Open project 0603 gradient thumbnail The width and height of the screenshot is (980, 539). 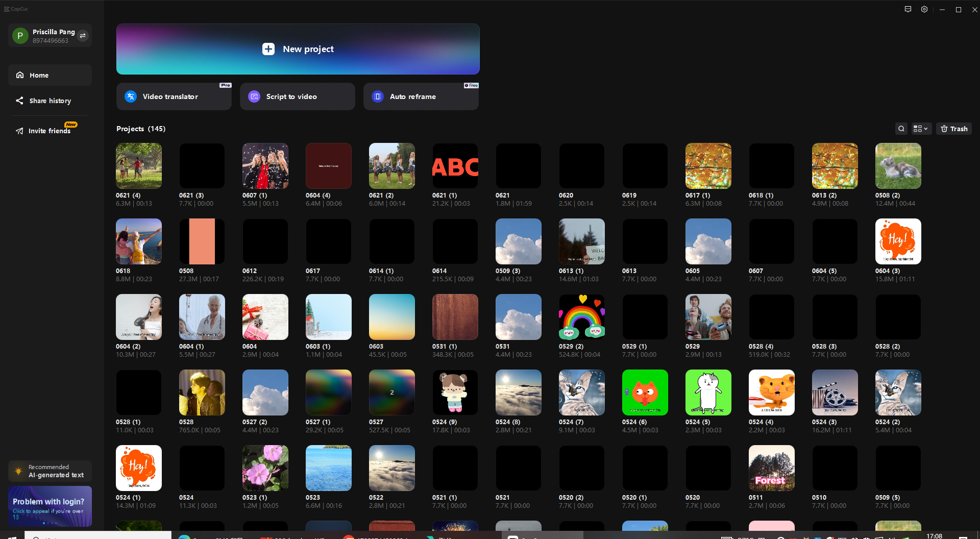point(392,317)
